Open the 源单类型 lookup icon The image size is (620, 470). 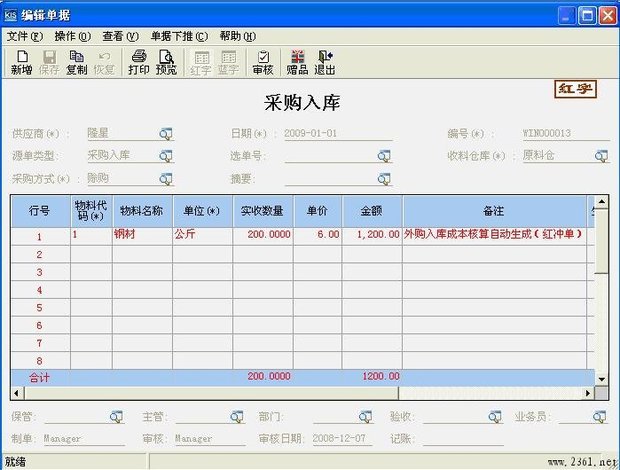click(x=166, y=156)
